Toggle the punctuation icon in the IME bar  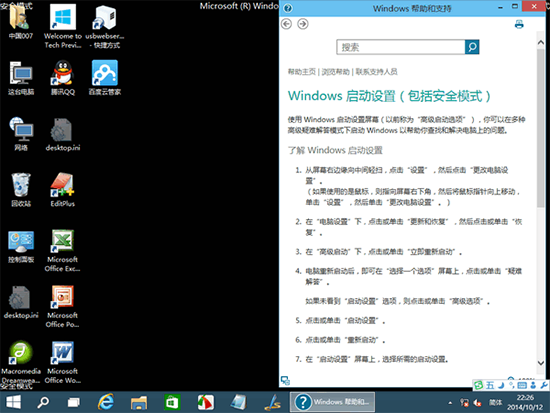click(x=512, y=385)
